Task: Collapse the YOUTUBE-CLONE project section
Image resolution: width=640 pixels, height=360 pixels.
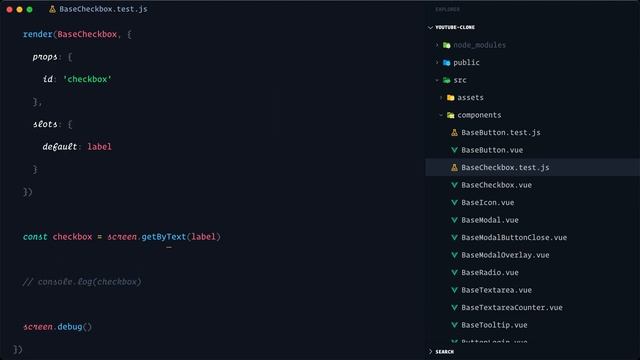Action: coord(430,27)
